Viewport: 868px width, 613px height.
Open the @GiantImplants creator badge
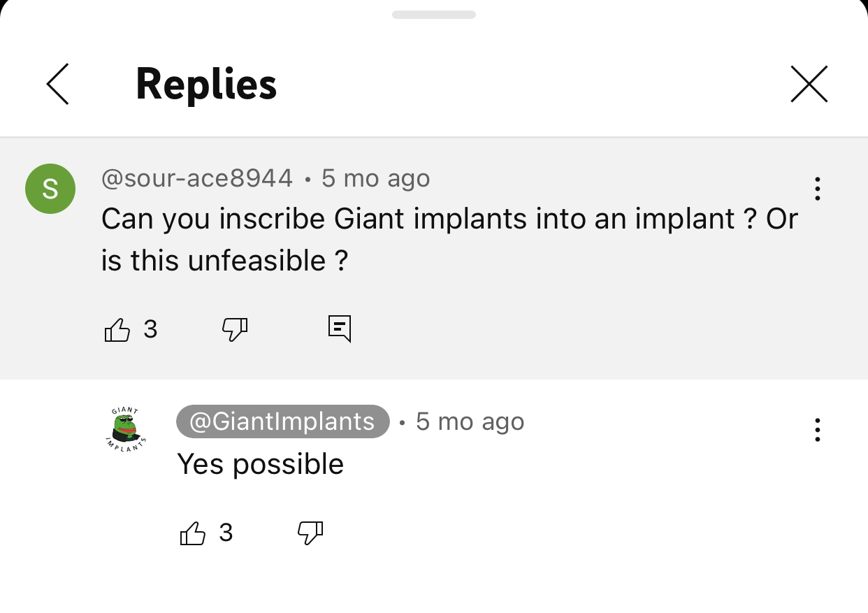click(283, 421)
